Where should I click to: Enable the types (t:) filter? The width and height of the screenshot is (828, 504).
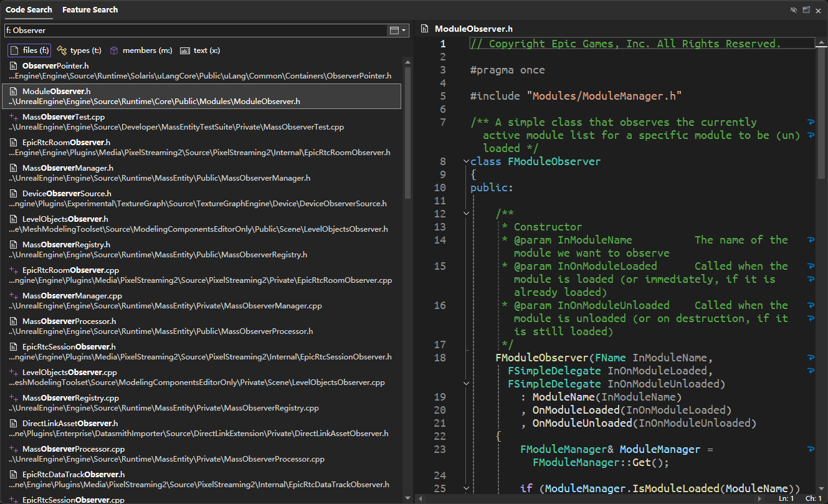79,50
